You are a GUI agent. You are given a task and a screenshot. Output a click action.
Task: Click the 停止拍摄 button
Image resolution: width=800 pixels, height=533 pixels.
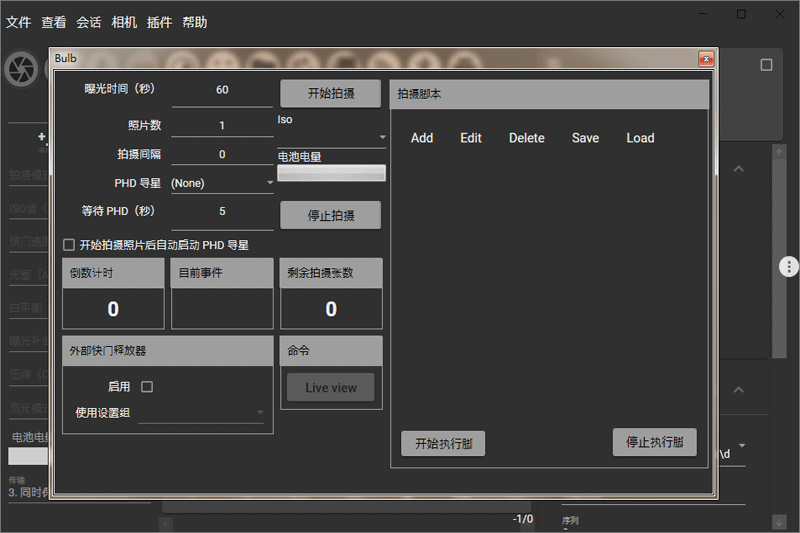(x=331, y=215)
